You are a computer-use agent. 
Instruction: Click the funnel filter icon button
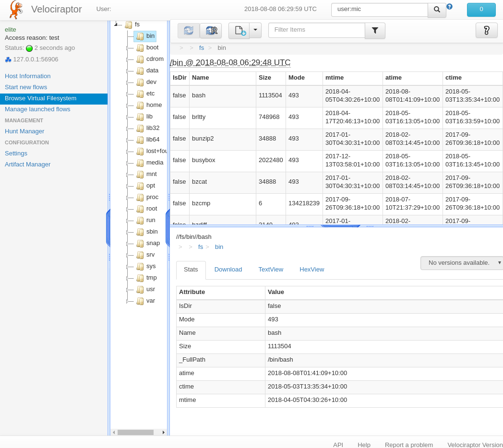click(375, 31)
